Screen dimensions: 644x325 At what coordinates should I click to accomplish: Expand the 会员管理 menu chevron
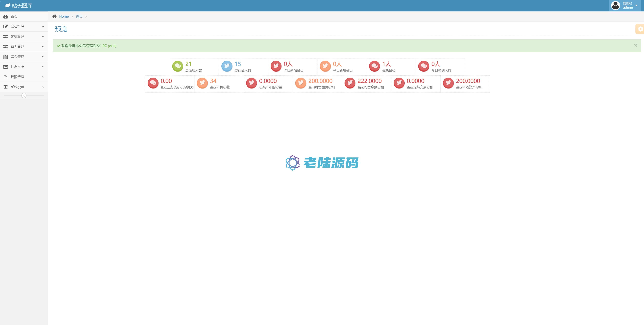tap(43, 27)
